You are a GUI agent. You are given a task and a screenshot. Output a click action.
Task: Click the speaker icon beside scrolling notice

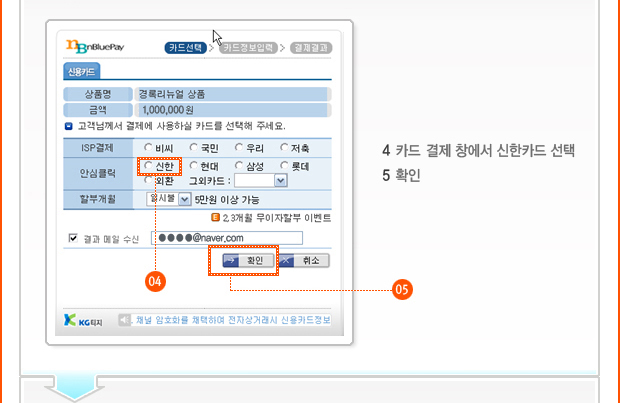pyautogui.click(x=124, y=320)
